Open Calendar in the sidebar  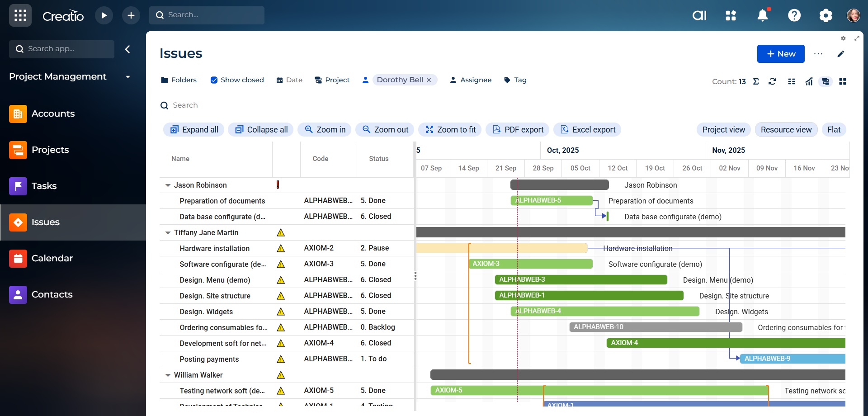[52, 258]
